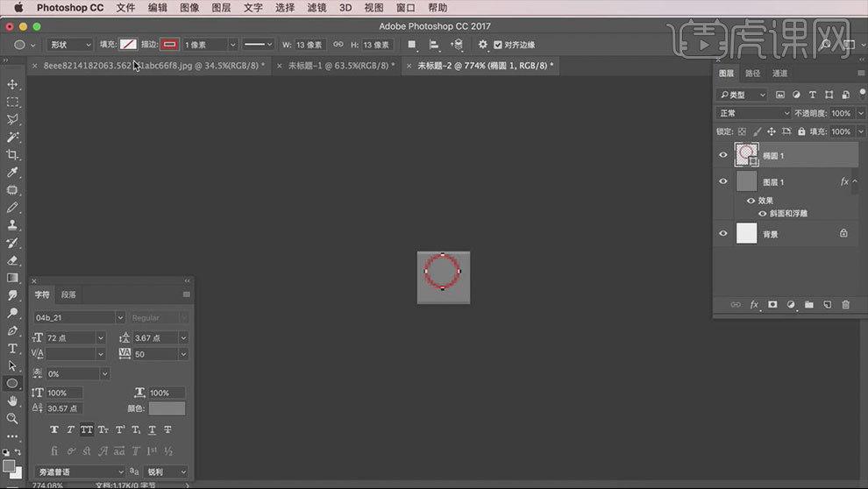The height and width of the screenshot is (489, 868).
Task: Open the 图层 menu in menu bar
Action: 221,8
